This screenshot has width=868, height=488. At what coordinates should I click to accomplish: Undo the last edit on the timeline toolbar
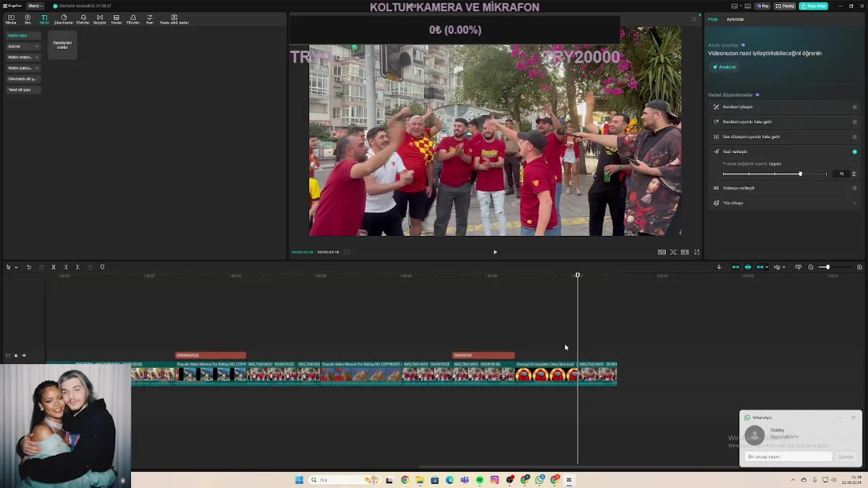pyautogui.click(x=28, y=267)
